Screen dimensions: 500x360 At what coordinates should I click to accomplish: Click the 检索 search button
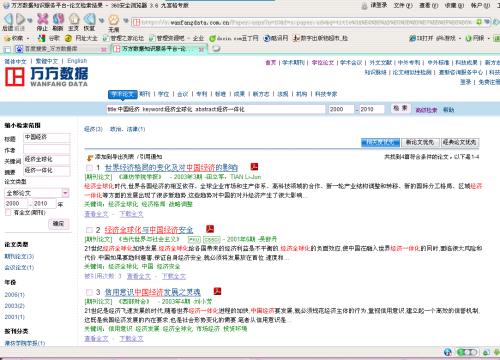point(400,108)
